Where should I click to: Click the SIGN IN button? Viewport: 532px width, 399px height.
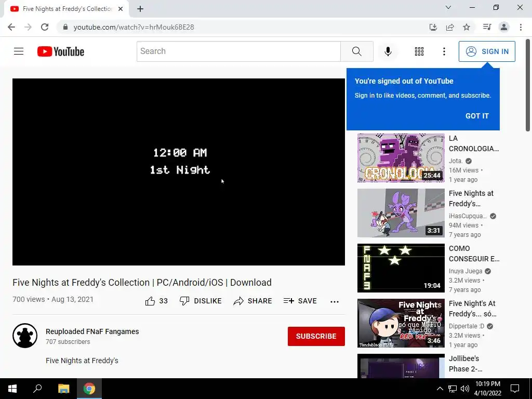coord(486,51)
